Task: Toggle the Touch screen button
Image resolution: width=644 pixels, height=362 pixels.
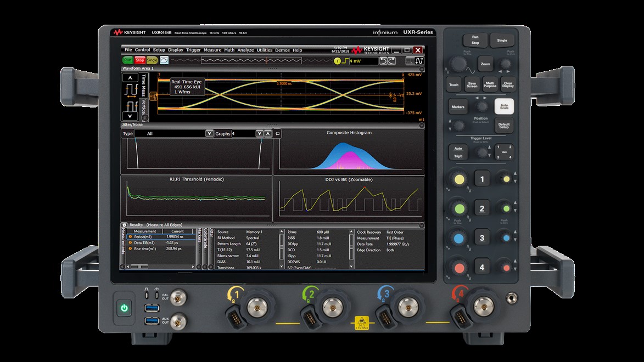Action: 453,84
